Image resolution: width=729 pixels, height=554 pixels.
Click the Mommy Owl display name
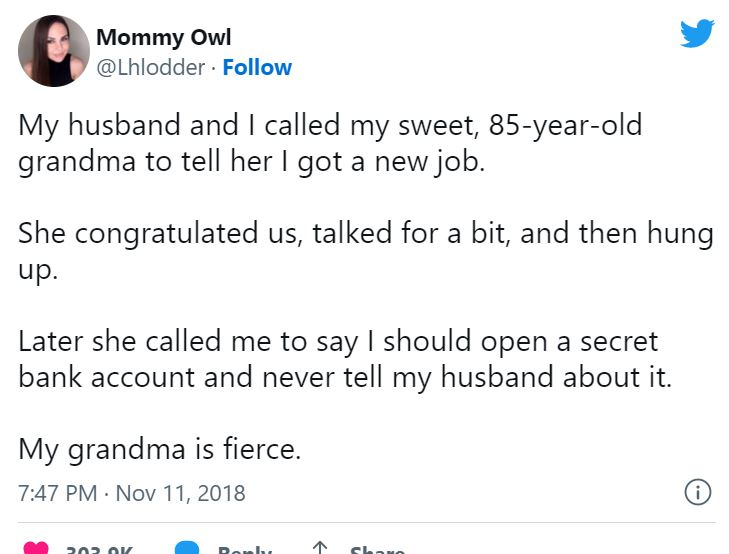[163, 38]
